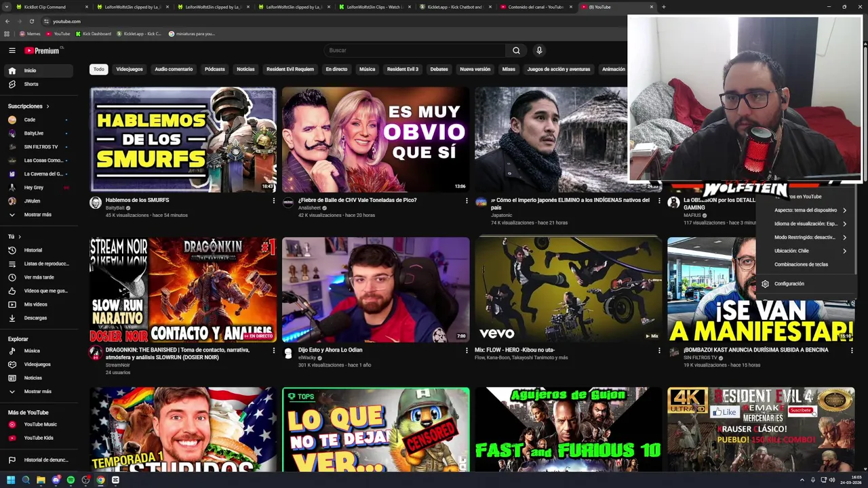This screenshot has height=488, width=868.
Task: Switch to Contenido del canal browser tab
Action: (x=536, y=7)
